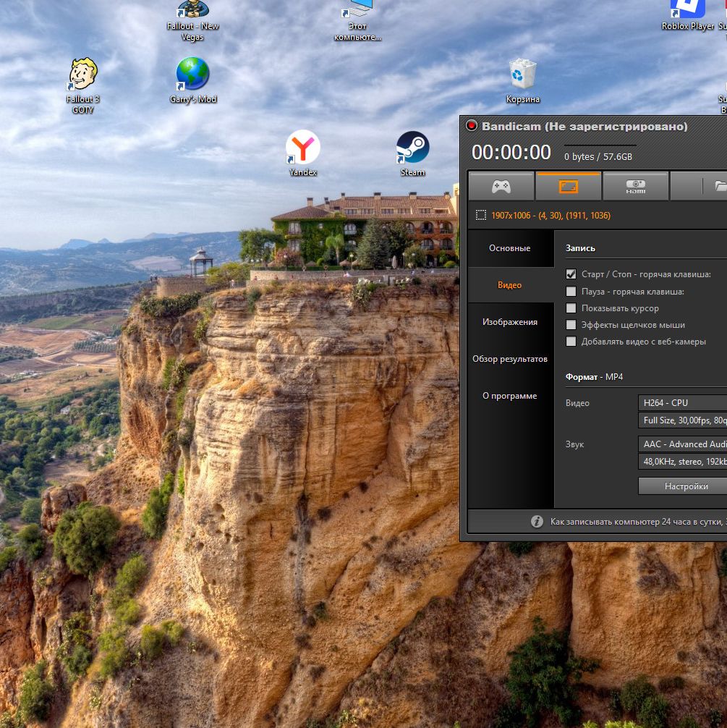
Task: Open the Fallout - New Vegas desktop shortcut
Action: pos(192,20)
